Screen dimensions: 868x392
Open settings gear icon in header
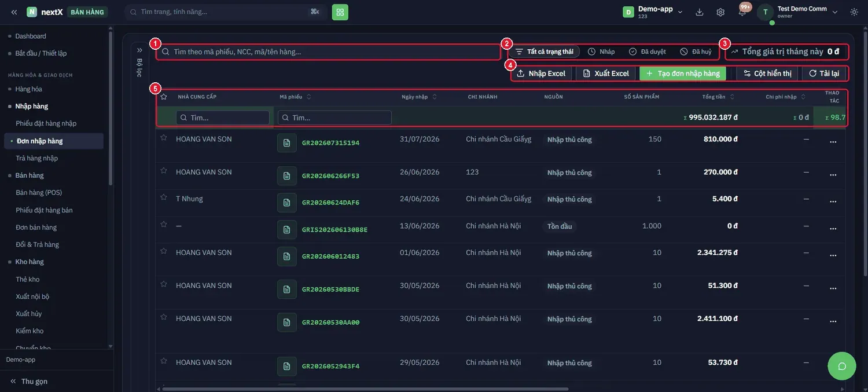[720, 12]
